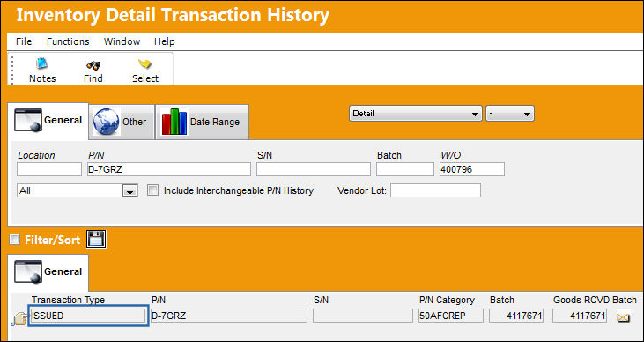This screenshot has height=342, width=644.
Task: Click the P/N search field containing D-7GRZ
Action: pyautogui.click(x=169, y=169)
